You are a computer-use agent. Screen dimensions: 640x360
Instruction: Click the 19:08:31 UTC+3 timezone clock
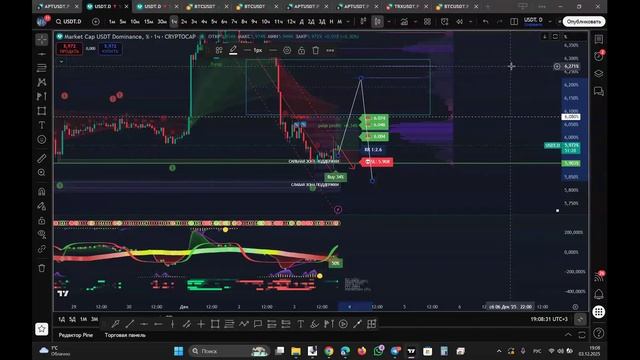549,319
